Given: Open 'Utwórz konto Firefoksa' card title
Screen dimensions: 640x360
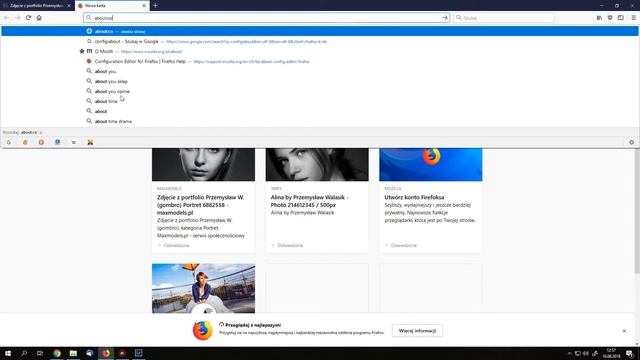Looking at the screenshot, I should (414, 197).
